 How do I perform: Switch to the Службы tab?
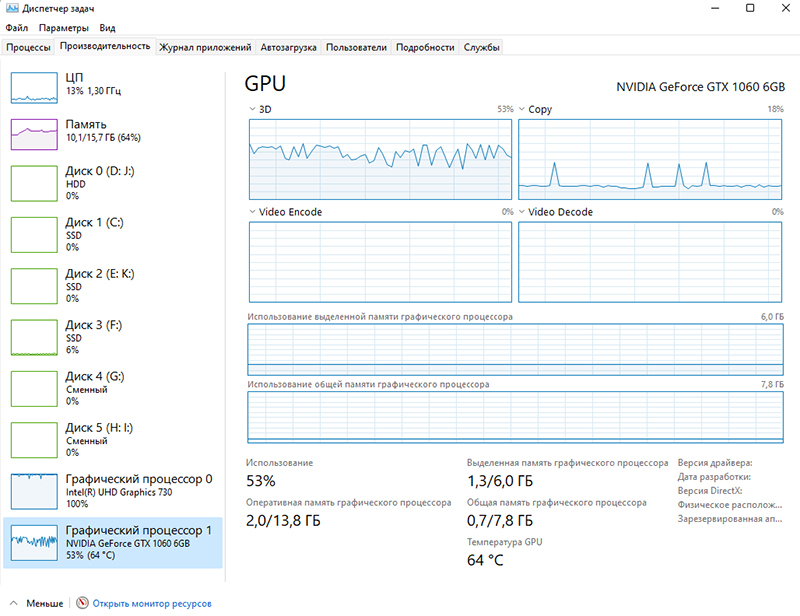481,47
